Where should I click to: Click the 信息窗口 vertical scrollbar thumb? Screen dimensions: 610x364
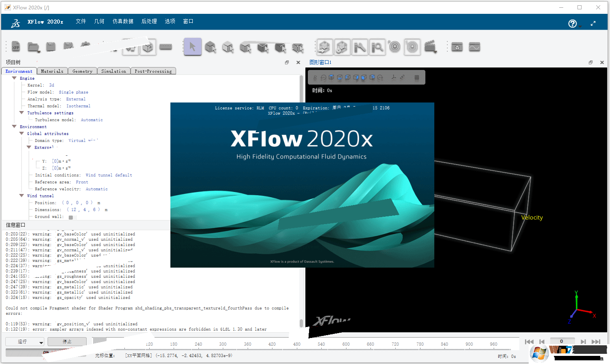(301, 323)
